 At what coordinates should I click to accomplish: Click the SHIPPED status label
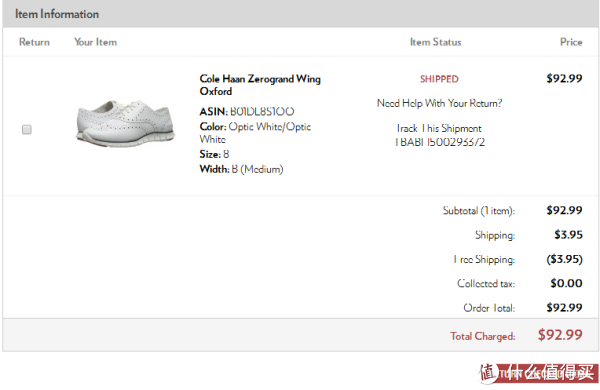[439, 79]
